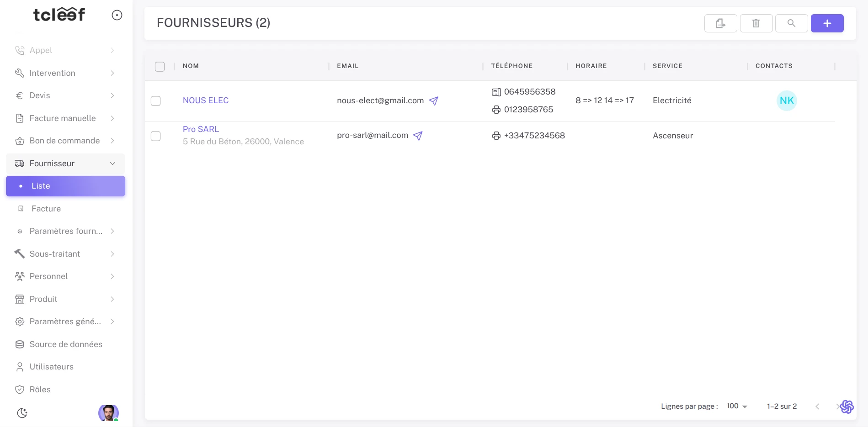The image size is (868, 427).
Task: Open Pro SARL supplier details
Action: [201, 129]
